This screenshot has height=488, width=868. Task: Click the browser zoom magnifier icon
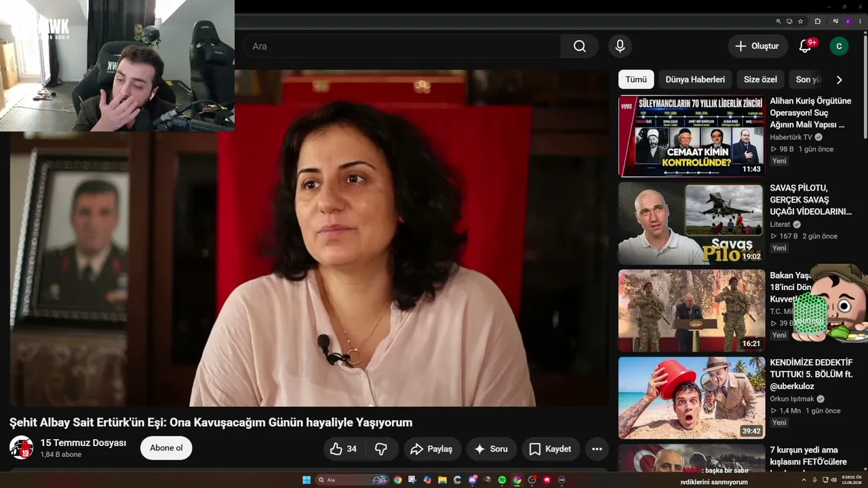pyautogui.click(x=778, y=22)
